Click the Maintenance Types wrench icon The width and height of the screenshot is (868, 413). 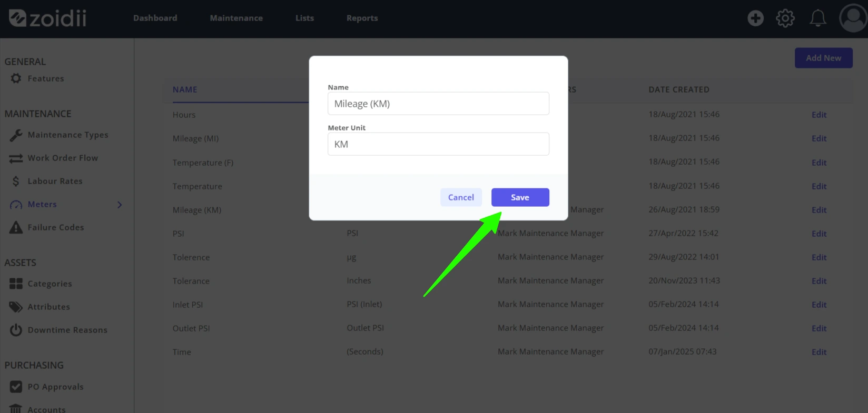16,135
